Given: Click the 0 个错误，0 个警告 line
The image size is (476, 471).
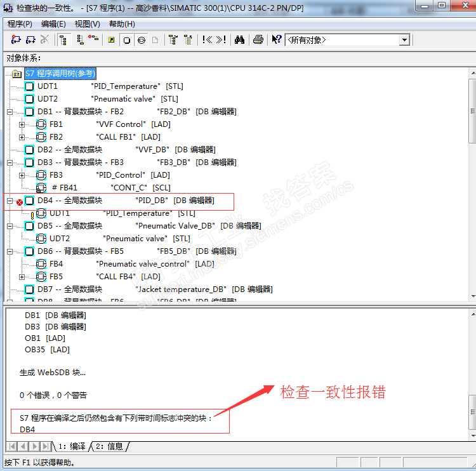Looking at the screenshot, I should pyautogui.click(x=53, y=395).
